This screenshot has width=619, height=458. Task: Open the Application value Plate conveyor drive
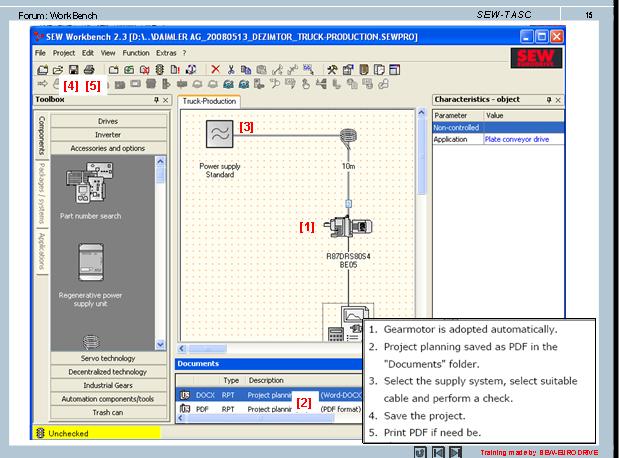pyautogui.click(x=523, y=139)
